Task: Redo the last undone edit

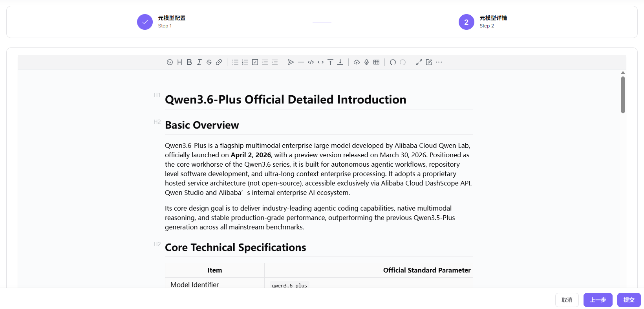Action: (402, 62)
